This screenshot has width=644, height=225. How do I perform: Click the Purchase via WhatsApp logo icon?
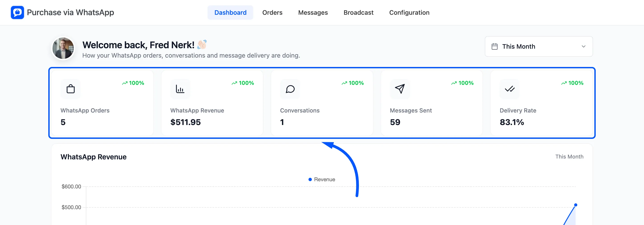coord(17,12)
